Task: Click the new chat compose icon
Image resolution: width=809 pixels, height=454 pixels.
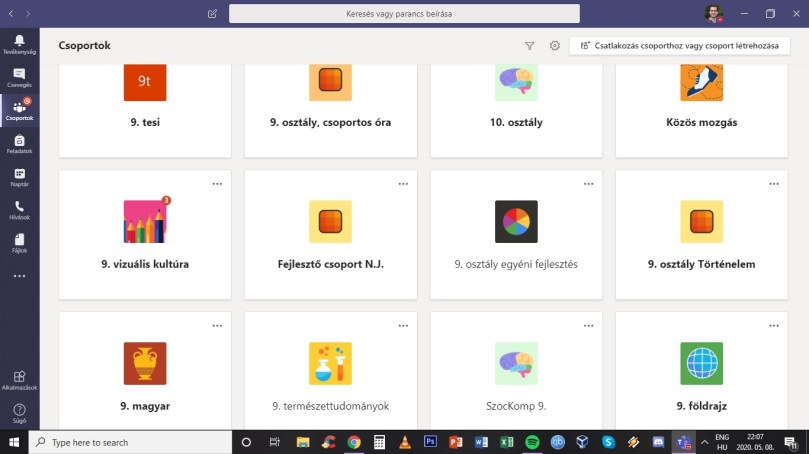Action: (x=212, y=14)
